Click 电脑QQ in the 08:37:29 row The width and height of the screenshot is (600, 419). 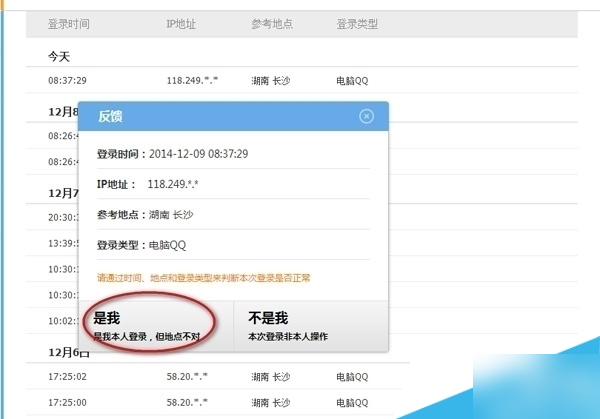tap(352, 81)
